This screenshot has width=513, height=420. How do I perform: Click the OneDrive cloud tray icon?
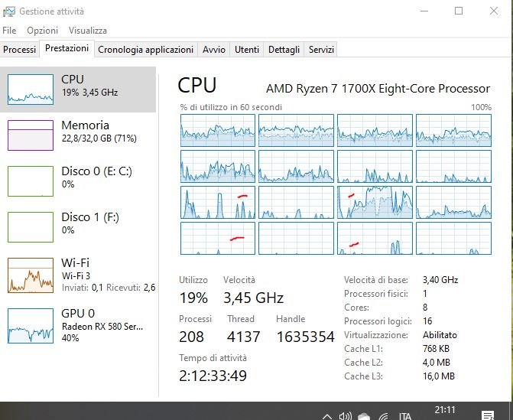[364, 417]
